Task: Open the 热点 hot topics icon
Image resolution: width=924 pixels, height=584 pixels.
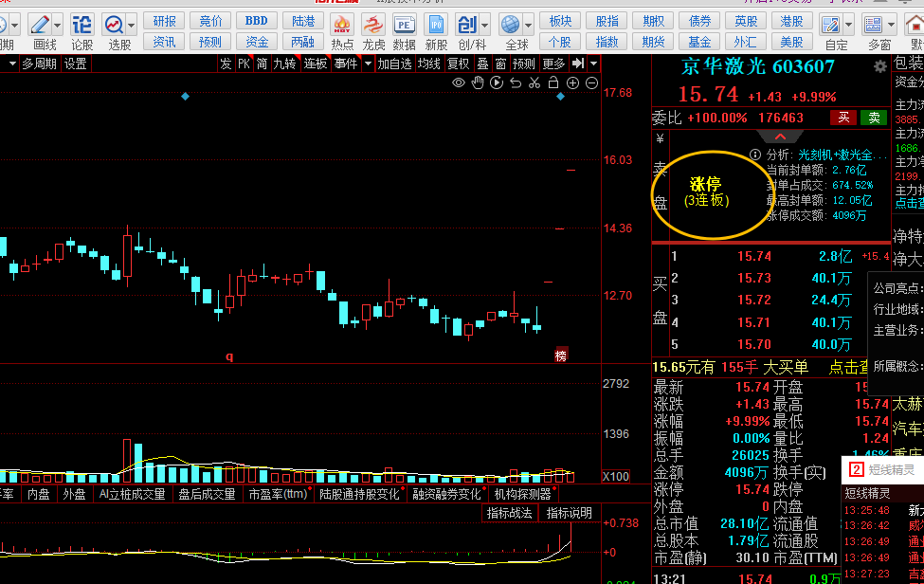Action: coord(342,26)
